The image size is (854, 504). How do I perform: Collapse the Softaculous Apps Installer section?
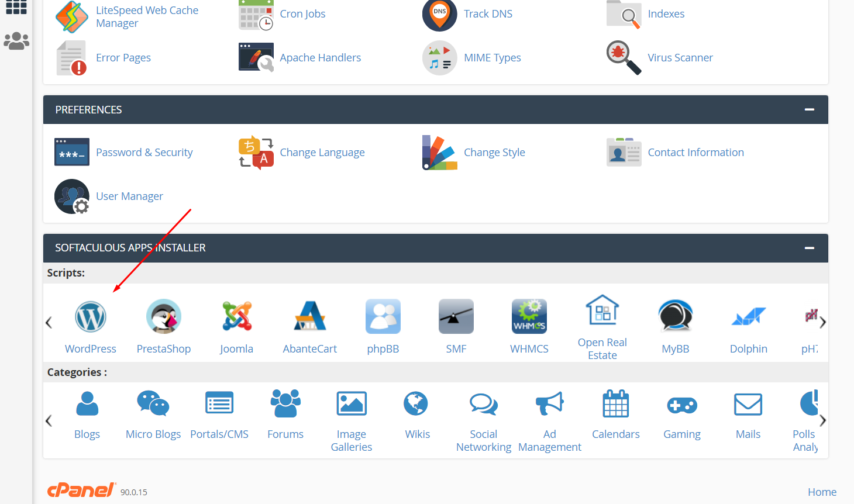810,248
